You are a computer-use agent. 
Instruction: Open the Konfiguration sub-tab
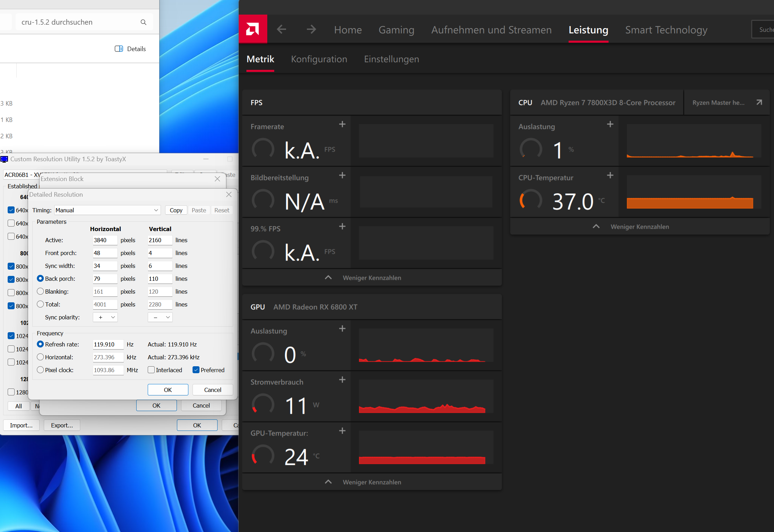click(319, 59)
